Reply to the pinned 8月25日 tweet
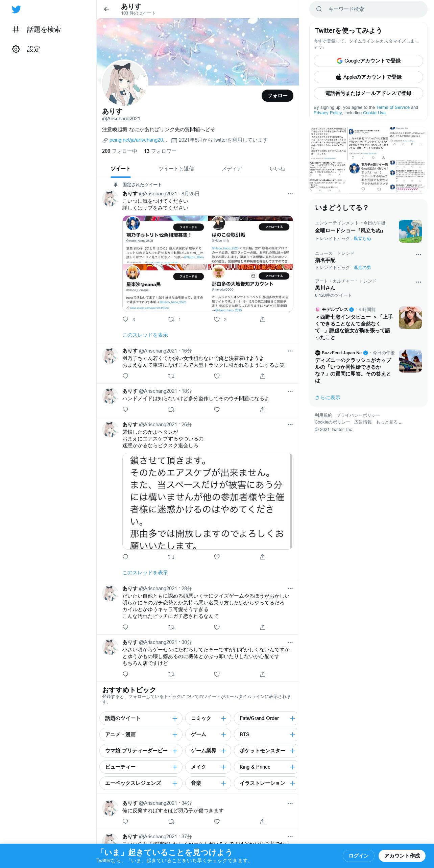The height and width of the screenshot is (868, 434). [x=125, y=319]
